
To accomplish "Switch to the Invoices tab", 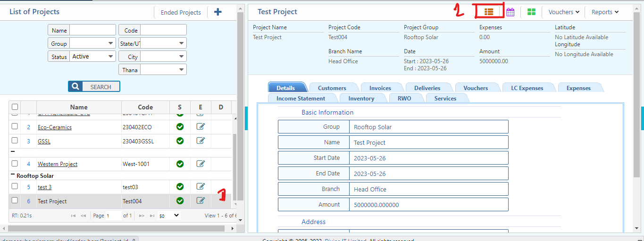I will click(x=380, y=88).
